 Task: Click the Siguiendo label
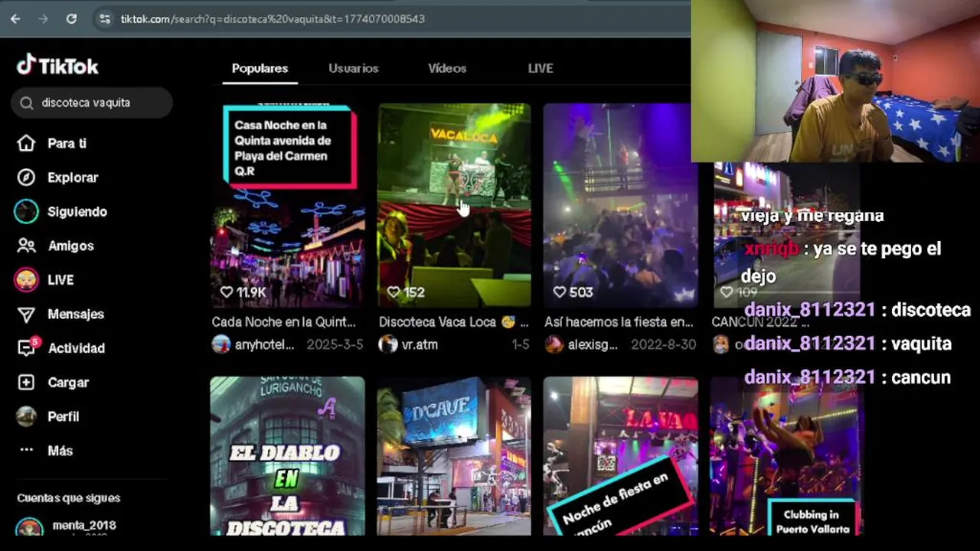(x=77, y=212)
